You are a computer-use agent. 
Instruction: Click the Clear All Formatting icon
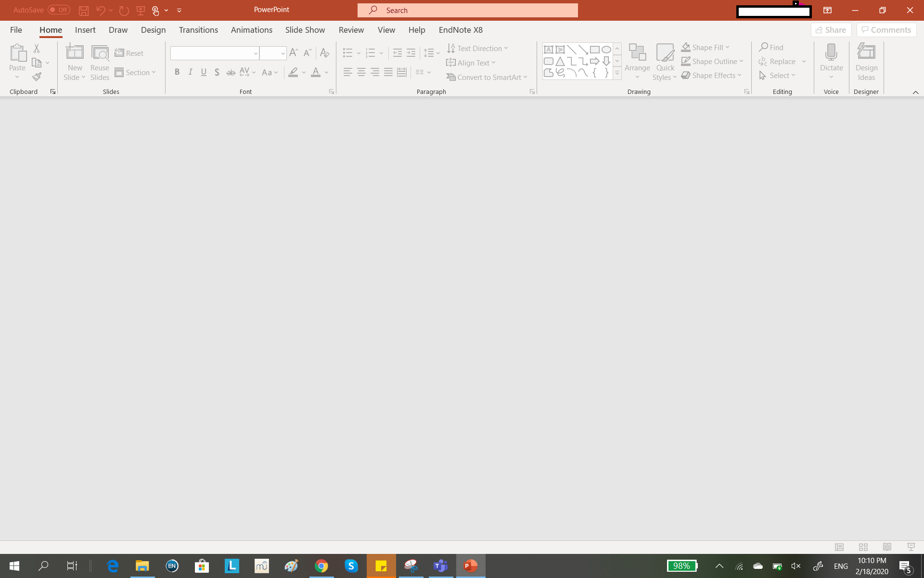click(x=324, y=53)
